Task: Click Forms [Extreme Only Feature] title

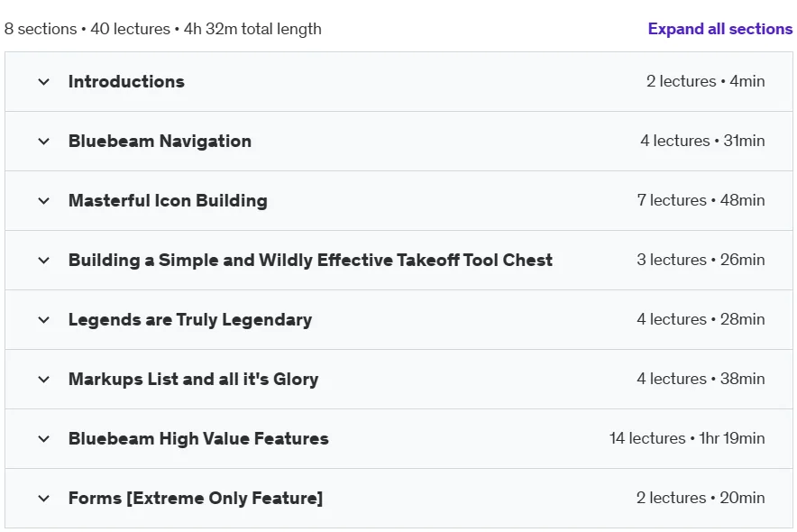Action: pos(196,498)
